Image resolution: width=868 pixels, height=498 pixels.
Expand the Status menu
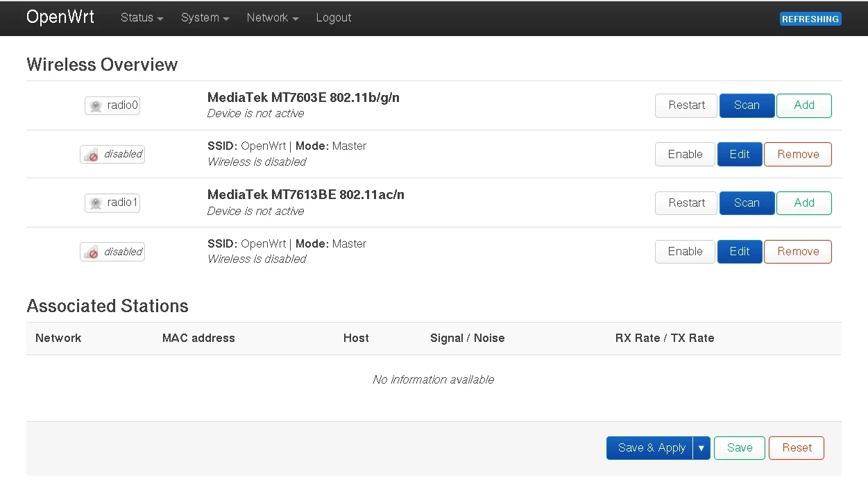142,18
